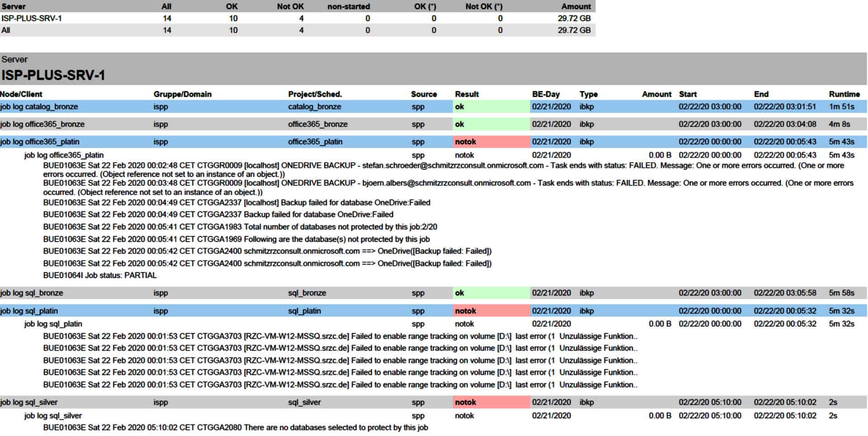Click the Node/Client column header
Viewport: 868px width, 436px height.
coord(21,94)
